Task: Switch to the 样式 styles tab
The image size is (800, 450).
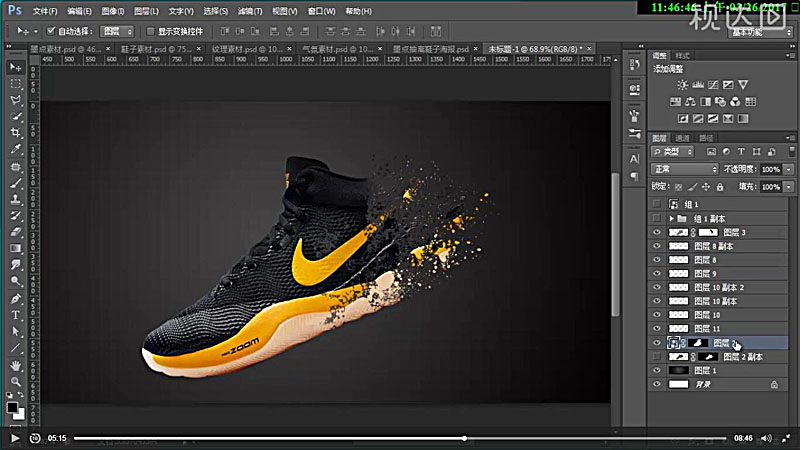Action: 682,55
